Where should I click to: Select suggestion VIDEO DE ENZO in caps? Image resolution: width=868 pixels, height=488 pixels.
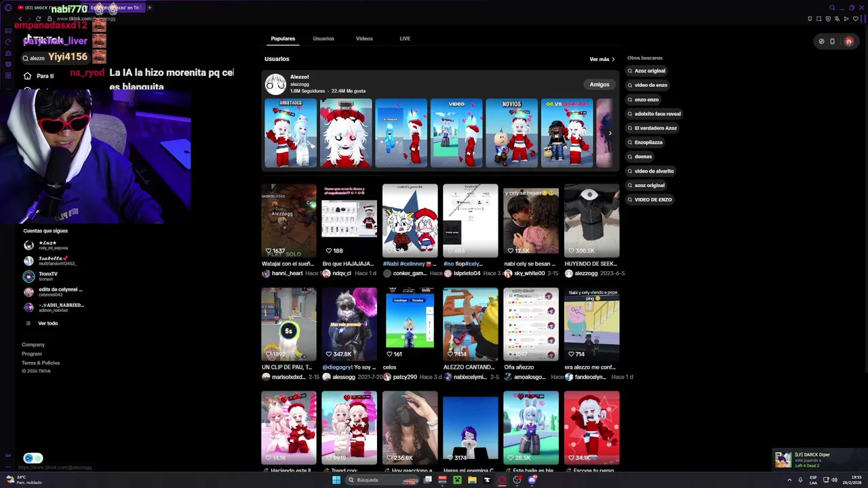point(650,200)
